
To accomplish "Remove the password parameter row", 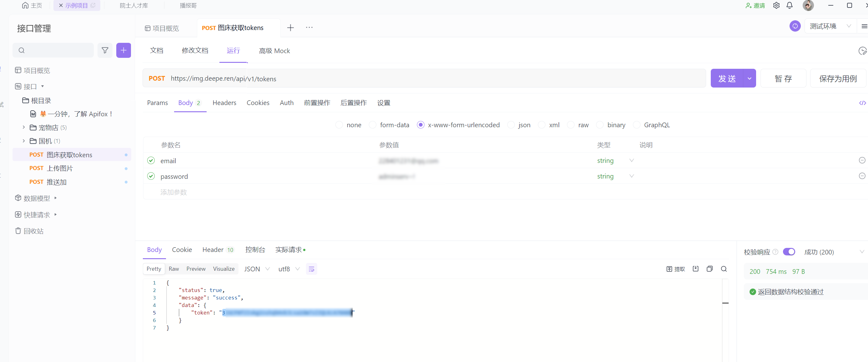I will pos(862,176).
